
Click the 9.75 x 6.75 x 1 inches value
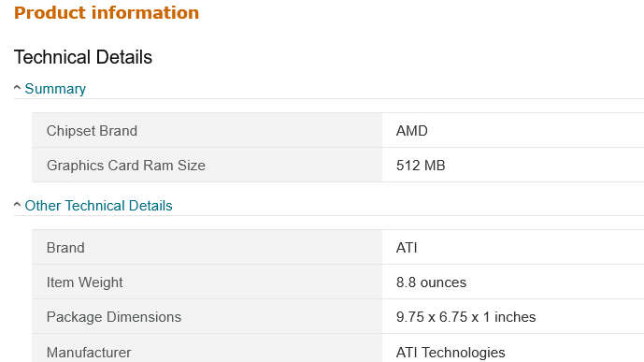(x=465, y=317)
